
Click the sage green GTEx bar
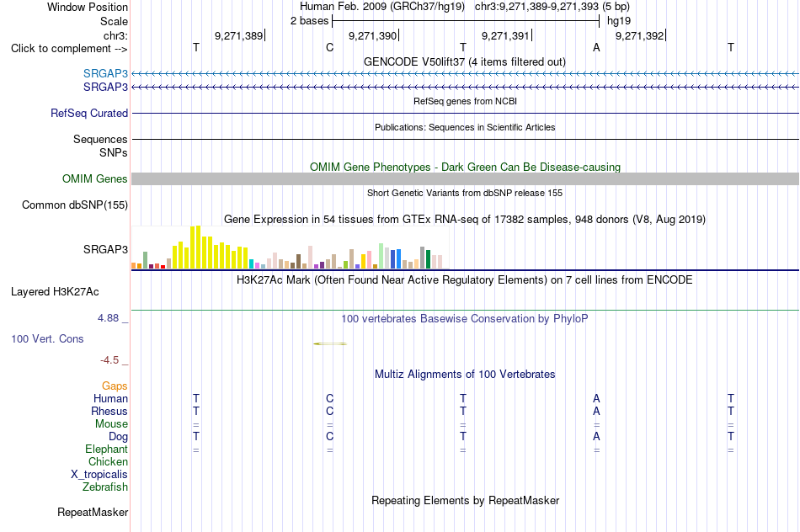(x=146, y=260)
